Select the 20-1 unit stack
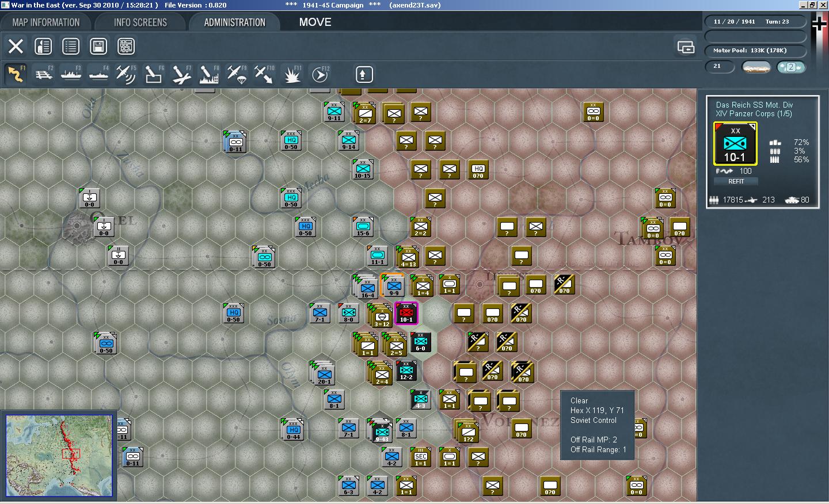 324,374
